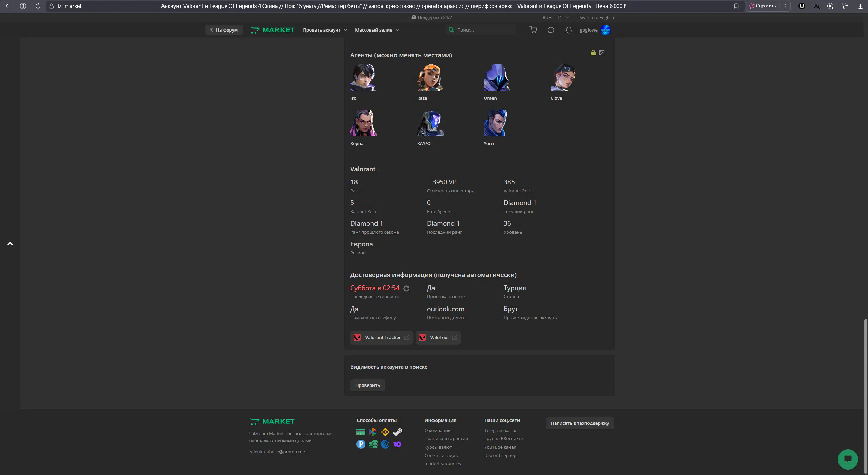Expand the Продать аккаунт dropdown
868x475 pixels.
coord(325,30)
